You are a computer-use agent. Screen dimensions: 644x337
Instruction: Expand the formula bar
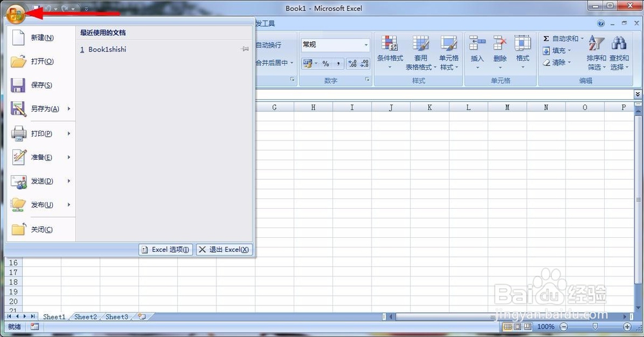(x=638, y=95)
